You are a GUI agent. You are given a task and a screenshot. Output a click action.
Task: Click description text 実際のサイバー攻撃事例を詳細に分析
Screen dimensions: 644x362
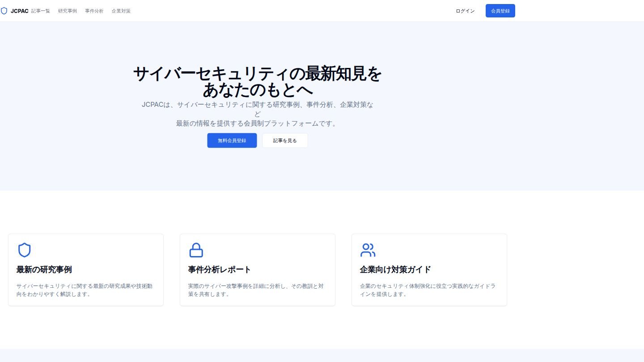click(x=256, y=290)
